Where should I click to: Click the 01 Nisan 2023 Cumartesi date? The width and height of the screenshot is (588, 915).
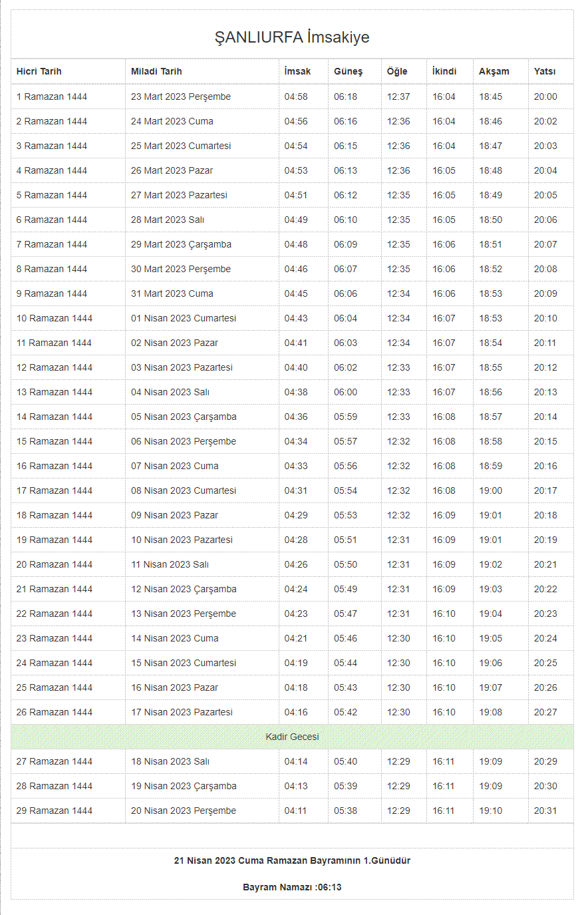pyautogui.click(x=184, y=318)
